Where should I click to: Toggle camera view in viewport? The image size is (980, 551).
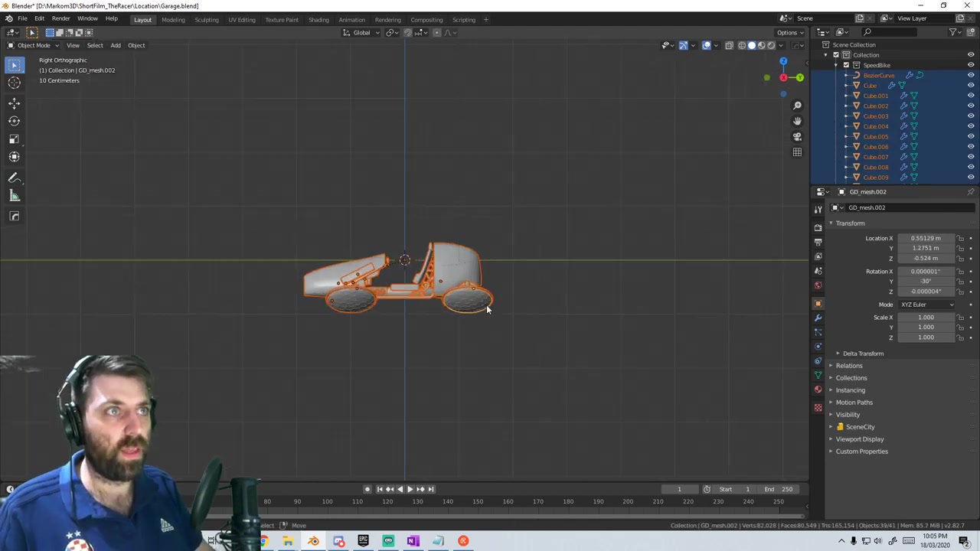(x=797, y=137)
